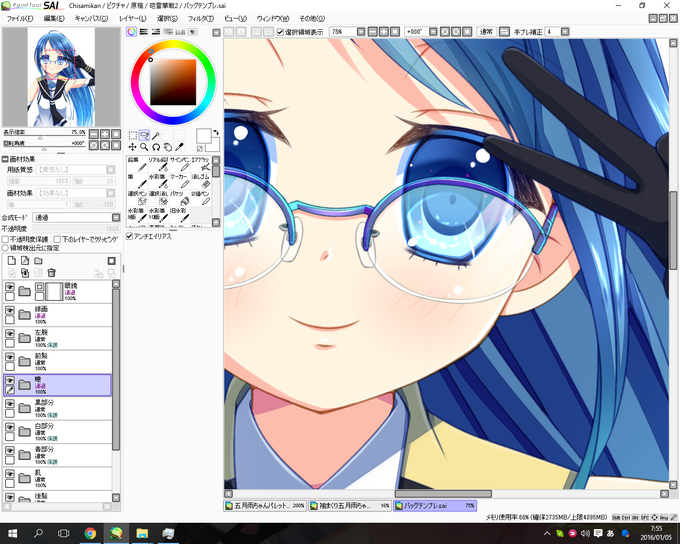Choose the 消しゴム eraser tool

click(x=201, y=181)
